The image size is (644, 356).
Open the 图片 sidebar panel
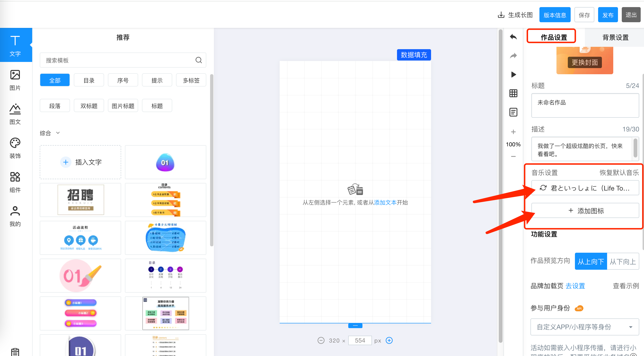point(15,80)
